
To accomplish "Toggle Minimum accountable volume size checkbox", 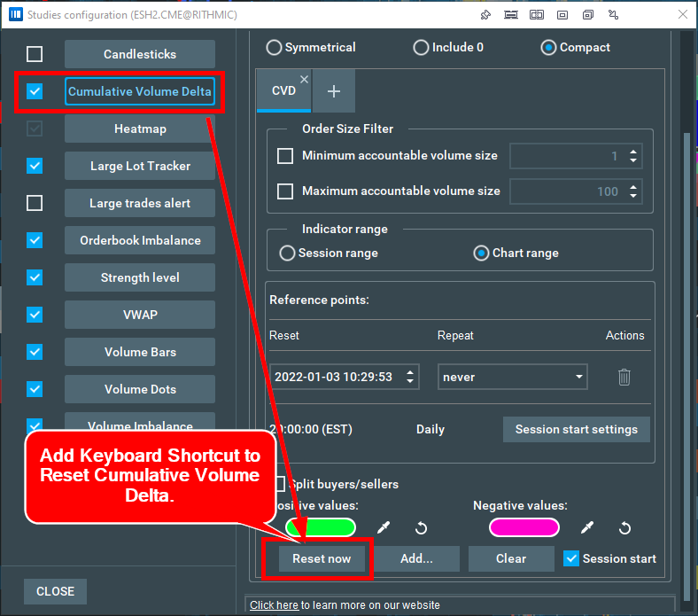I will [285, 156].
